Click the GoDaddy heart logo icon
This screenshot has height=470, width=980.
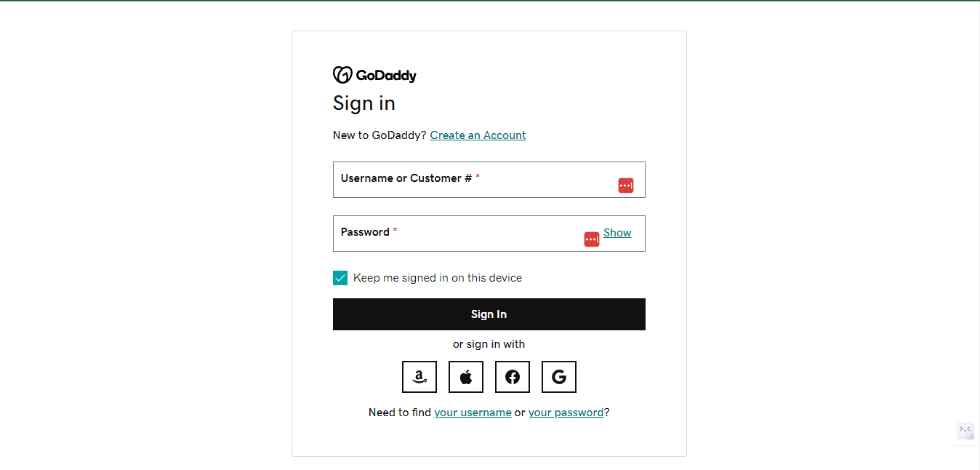pos(342,75)
